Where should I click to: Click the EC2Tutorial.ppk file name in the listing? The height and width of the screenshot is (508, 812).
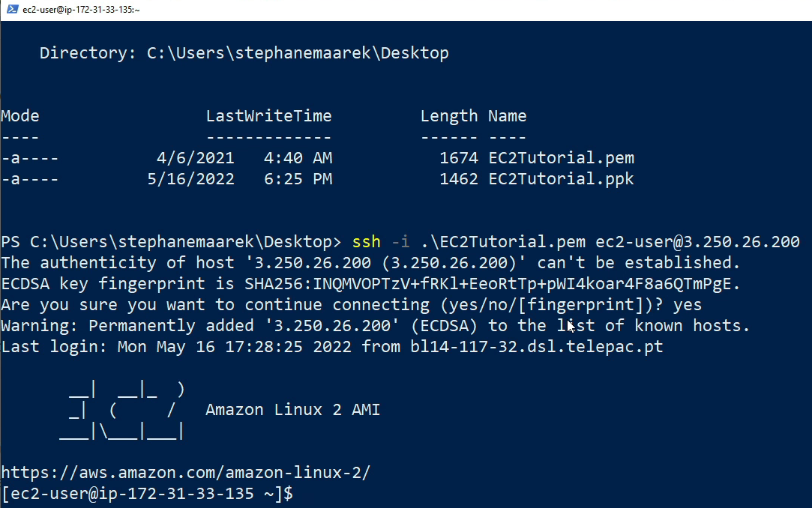561,179
